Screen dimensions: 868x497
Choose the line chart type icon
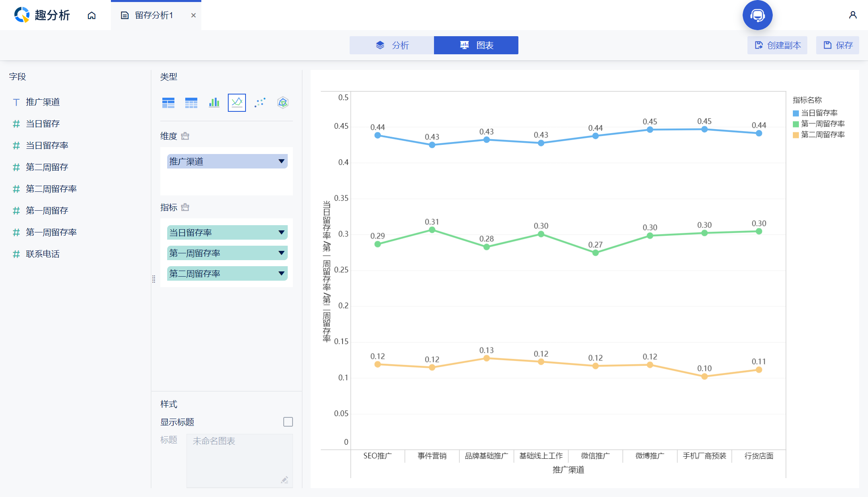[x=237, y=103]
